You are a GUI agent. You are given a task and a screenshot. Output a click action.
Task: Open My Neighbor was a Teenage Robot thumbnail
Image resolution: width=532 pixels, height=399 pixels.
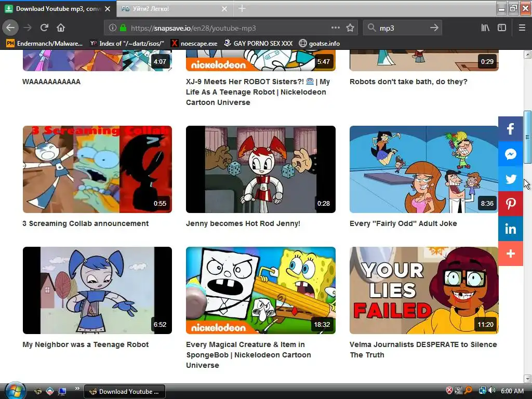pyautogui.click(x=97, y=290)
